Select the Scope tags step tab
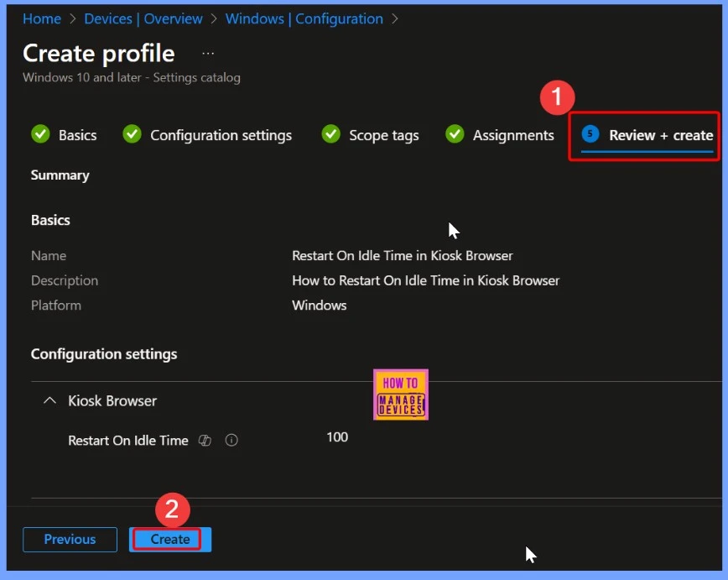Viewport: 728px width, 580px height. click(x=383, y=135)
